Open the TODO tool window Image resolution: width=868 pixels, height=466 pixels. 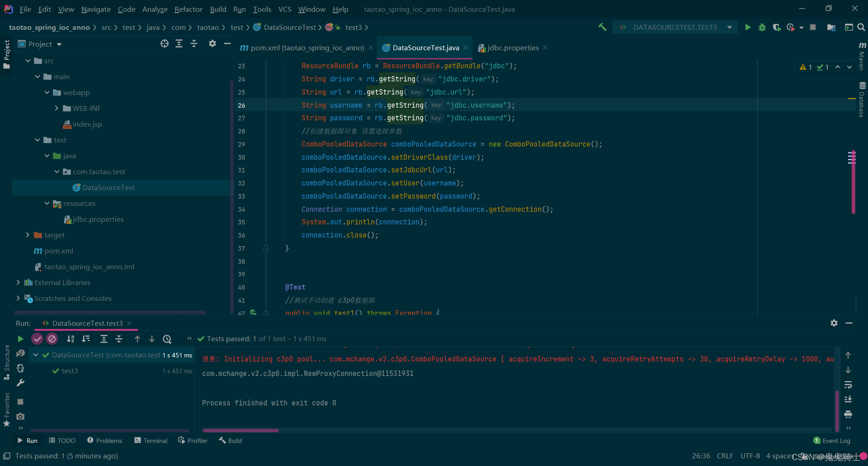tap(62, 441)
